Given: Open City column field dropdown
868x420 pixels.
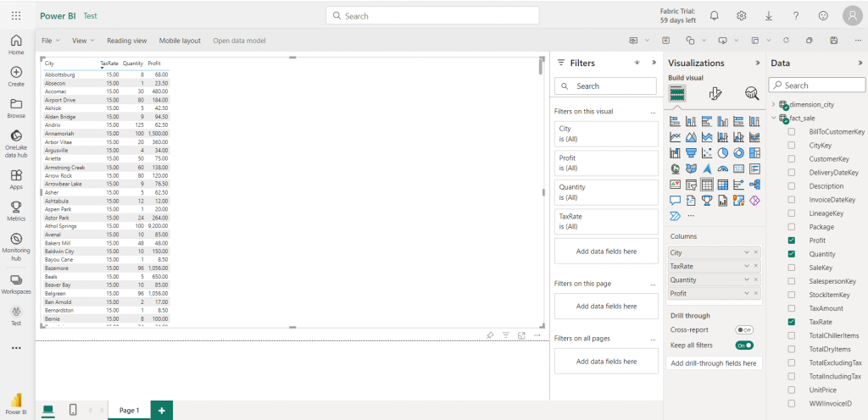Looking at the screenshot, I should coord(746,252).
